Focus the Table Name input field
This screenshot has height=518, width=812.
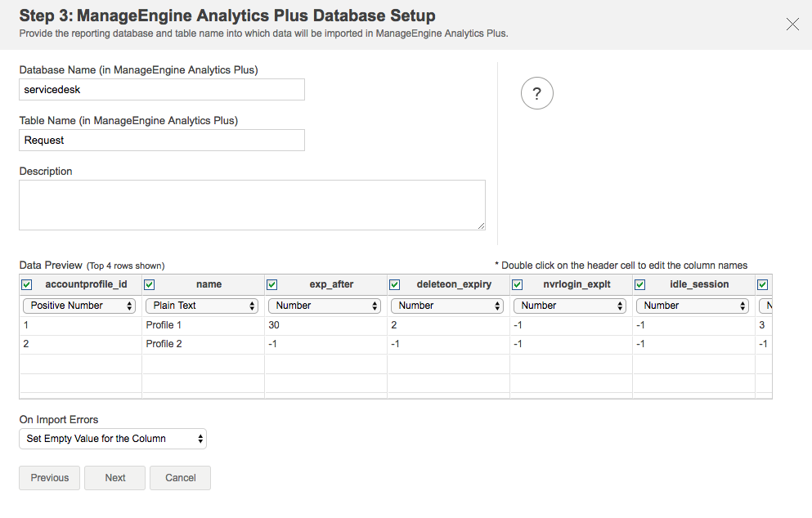tap(162, 141)
